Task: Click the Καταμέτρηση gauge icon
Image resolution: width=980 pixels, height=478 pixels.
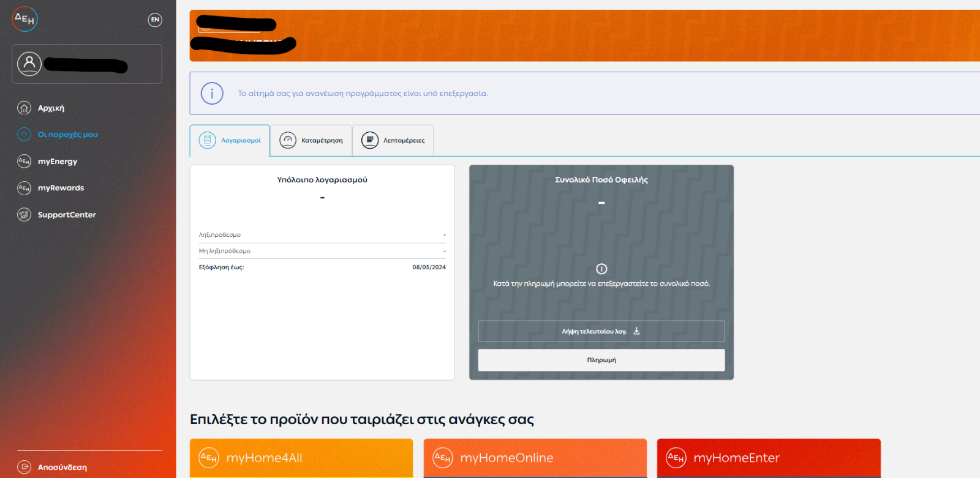Action: point(288,140)
